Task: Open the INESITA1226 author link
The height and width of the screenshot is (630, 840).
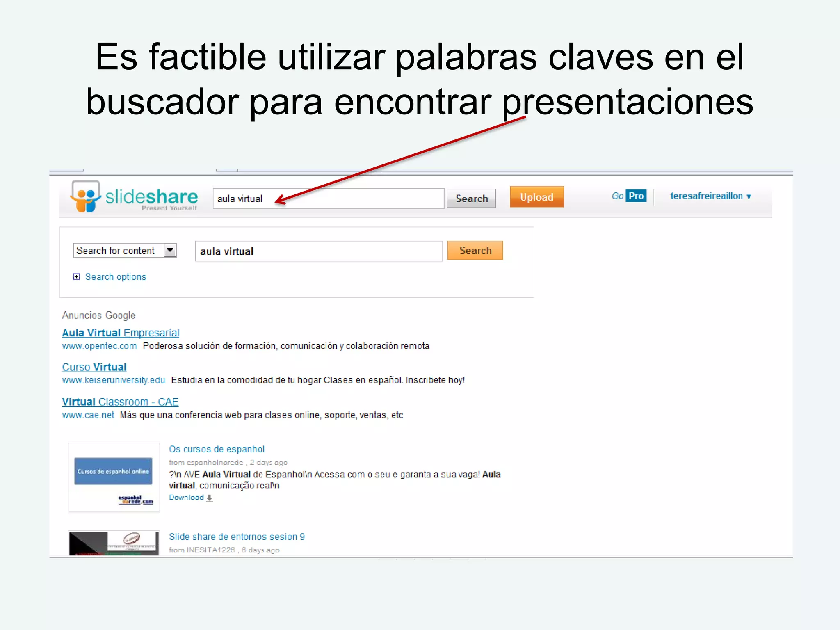Action: tap(211, 550)
